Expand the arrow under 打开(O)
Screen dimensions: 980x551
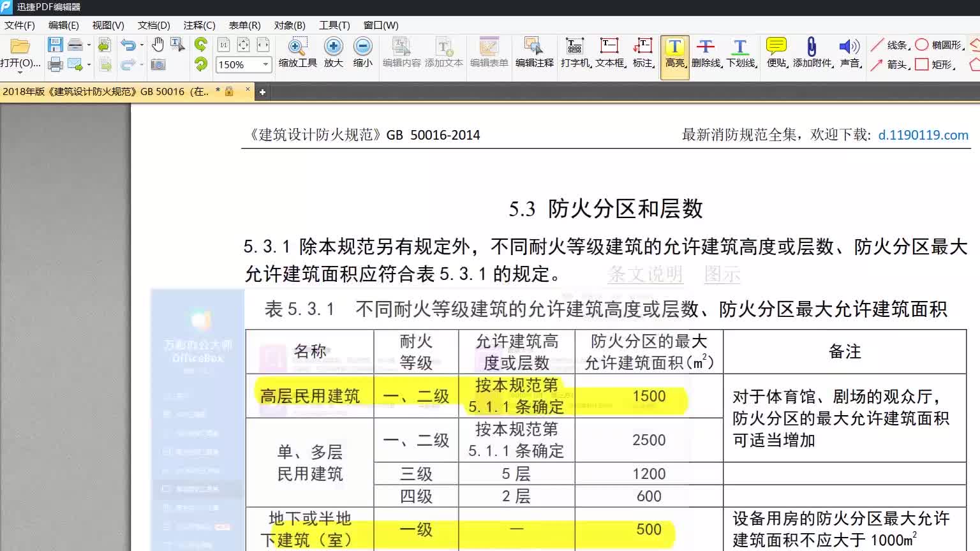tap(20, 72)
